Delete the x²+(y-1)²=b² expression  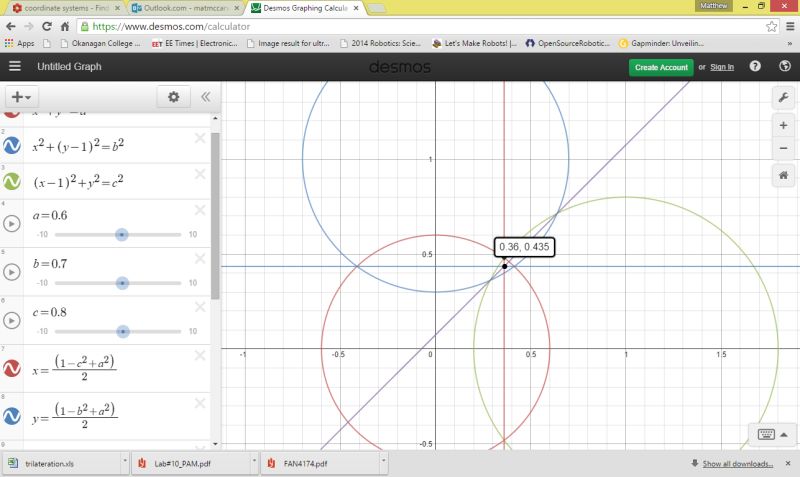pyautogui.click(x=200, y=138)
